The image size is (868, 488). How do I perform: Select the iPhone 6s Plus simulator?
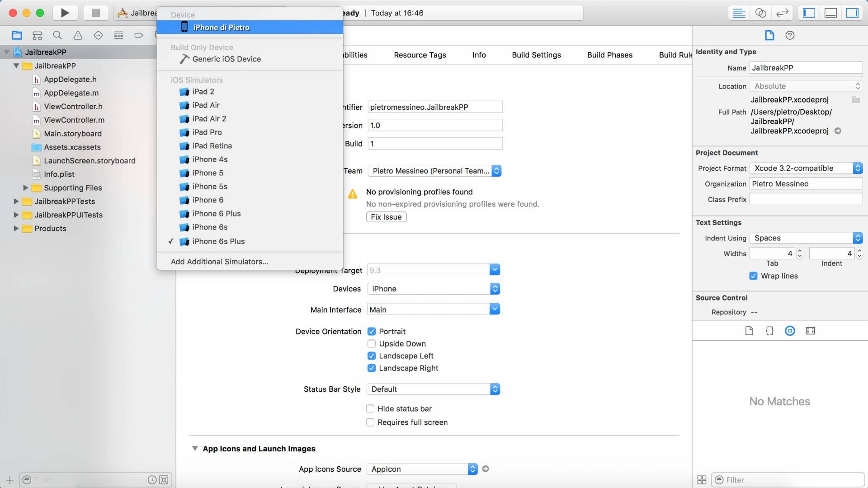pyautogui.click(x=250, y=241)
